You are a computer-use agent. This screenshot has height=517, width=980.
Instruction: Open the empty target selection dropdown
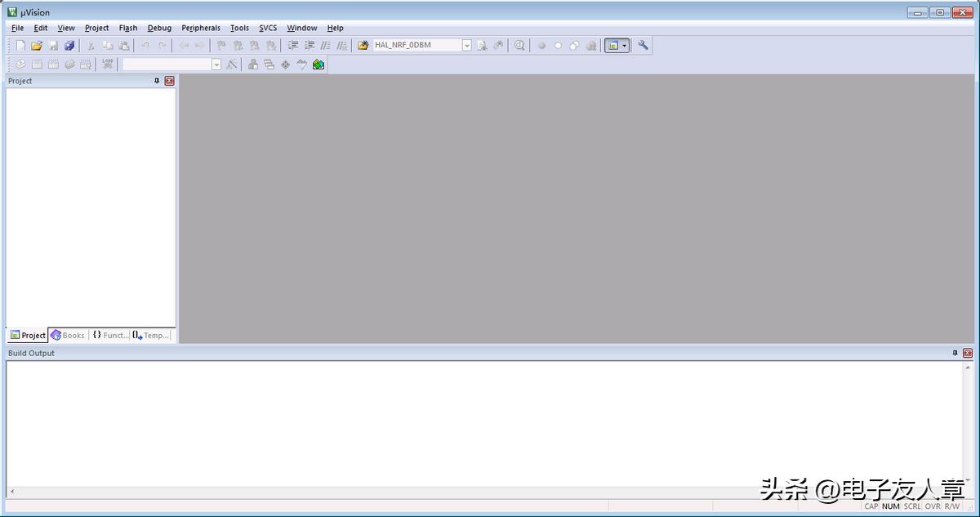[216, 65]
